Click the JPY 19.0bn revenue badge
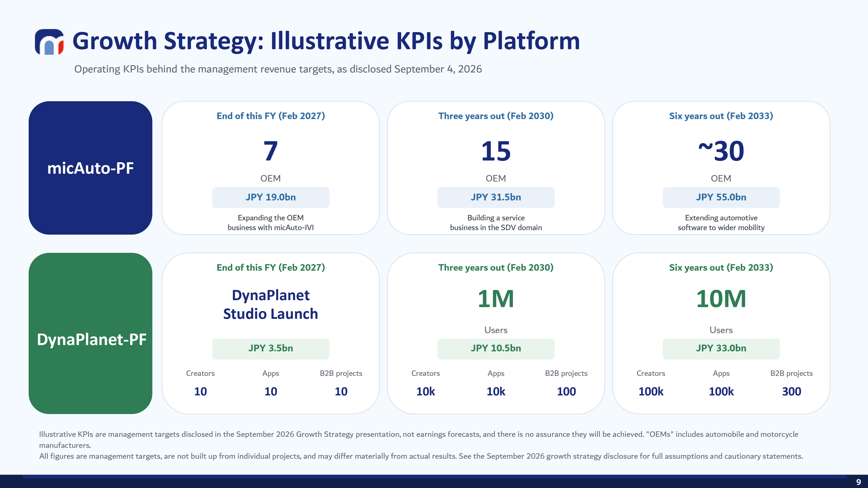The width and height of the screenshot is (868, 488). click(271, 197)
